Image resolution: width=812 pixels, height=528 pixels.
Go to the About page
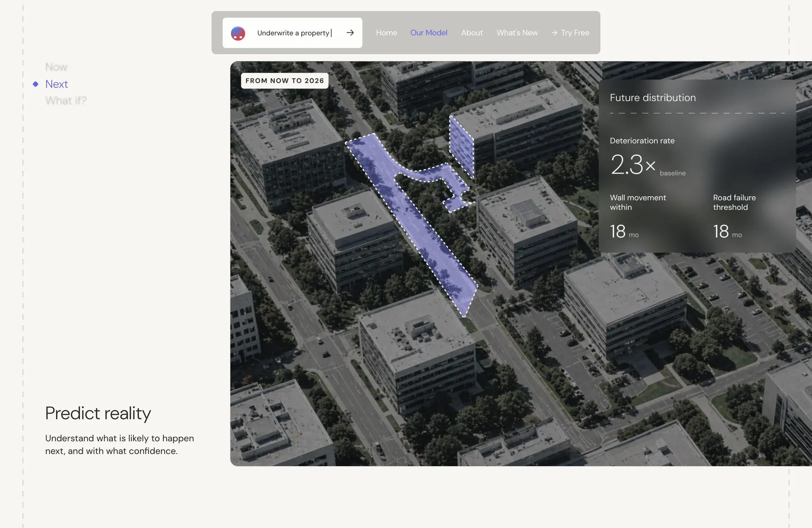(472, 32)
